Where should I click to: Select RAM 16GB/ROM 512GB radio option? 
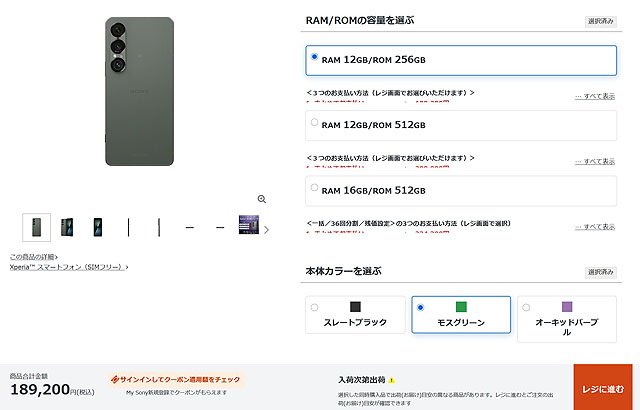(x=314, y=187)
